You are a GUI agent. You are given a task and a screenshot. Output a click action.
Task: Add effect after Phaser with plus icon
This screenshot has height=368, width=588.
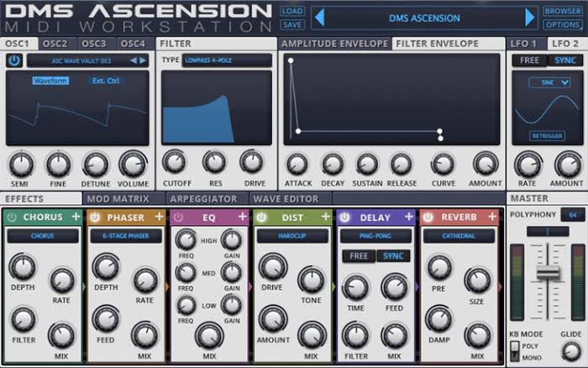(159, 217)
